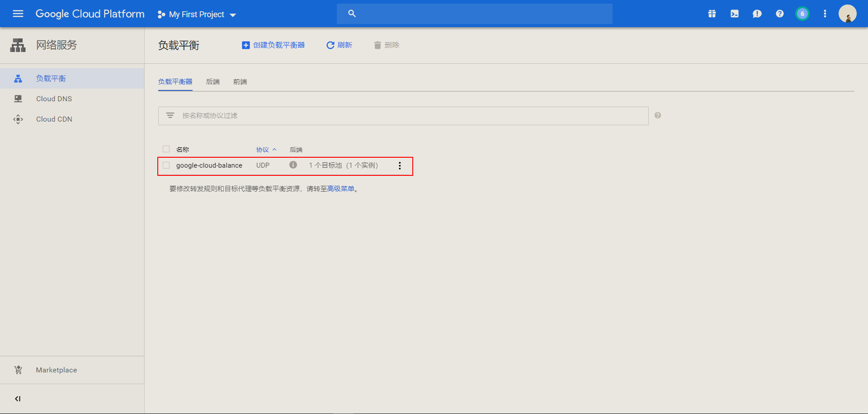Click the info icon in google-cloud-balance row
This screenshot has width=868, height=414.
point(293,165)
